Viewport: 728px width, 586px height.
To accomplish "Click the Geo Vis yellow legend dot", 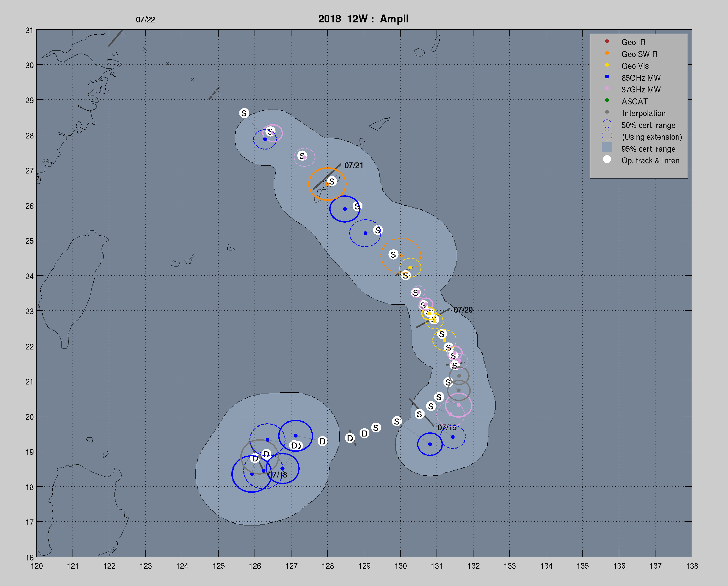I will [x=607, y=65].
